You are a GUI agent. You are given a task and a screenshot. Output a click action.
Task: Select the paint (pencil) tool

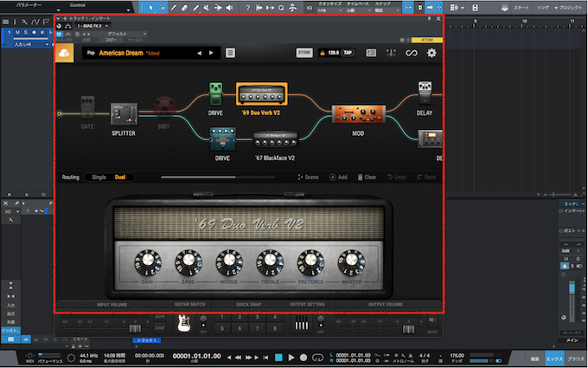173,7
